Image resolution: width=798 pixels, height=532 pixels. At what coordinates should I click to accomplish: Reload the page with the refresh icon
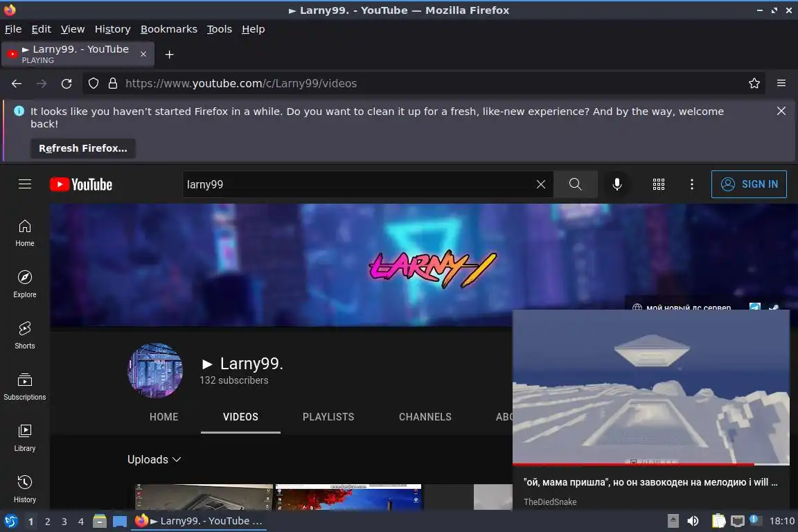[66, 84]
